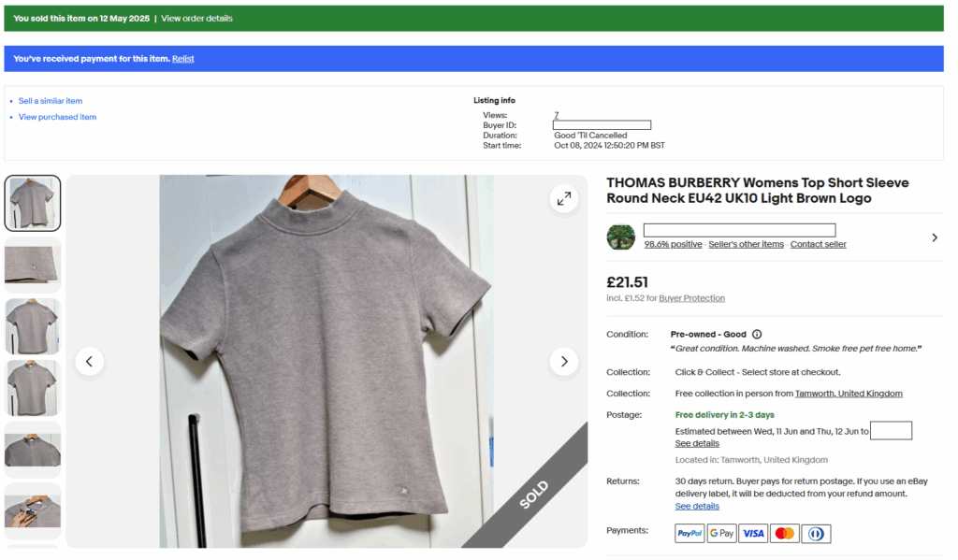
Task: Click the Relist link
Action: click(x=182, y=59)
